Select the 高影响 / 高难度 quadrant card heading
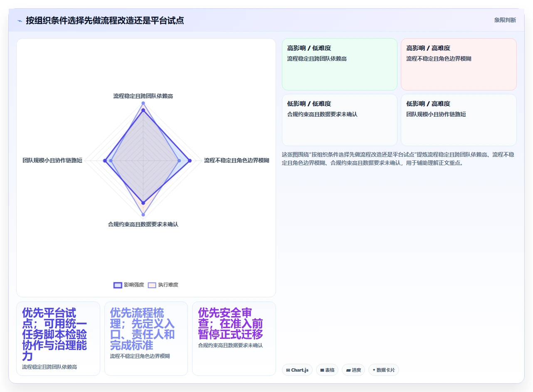The width and height of the screenshot is (533, 392). 428,48
